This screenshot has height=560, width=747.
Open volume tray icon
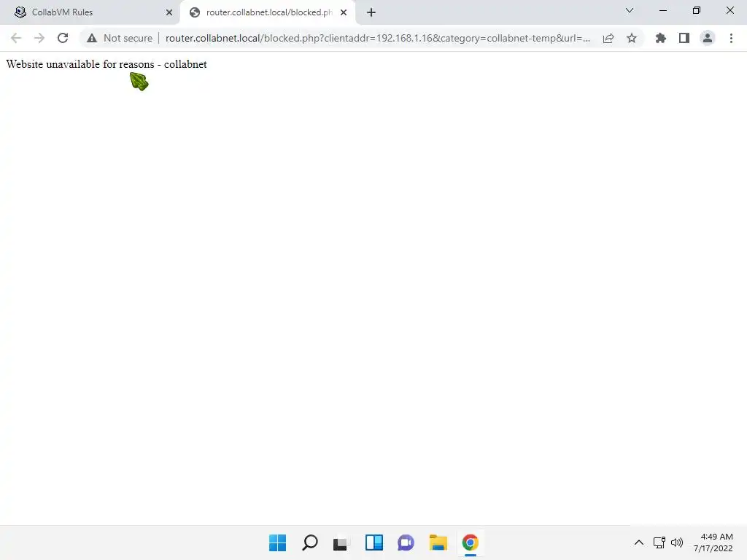676,542
